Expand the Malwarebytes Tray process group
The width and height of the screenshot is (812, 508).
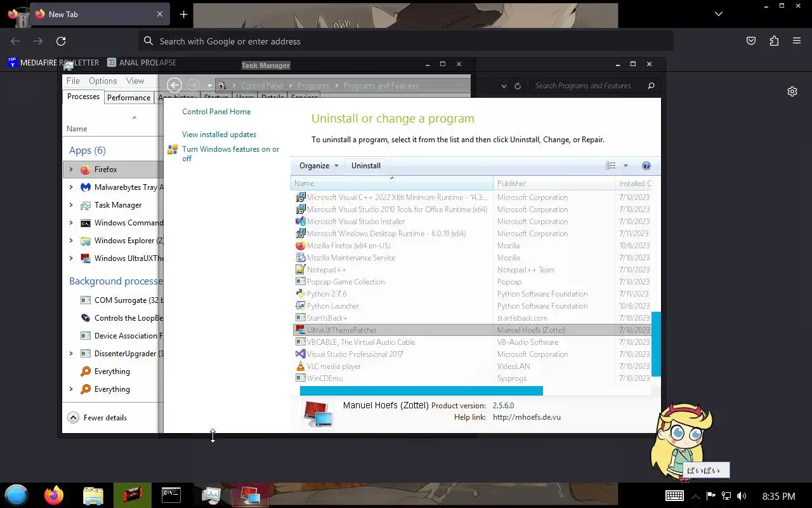[x=71, y=187]
